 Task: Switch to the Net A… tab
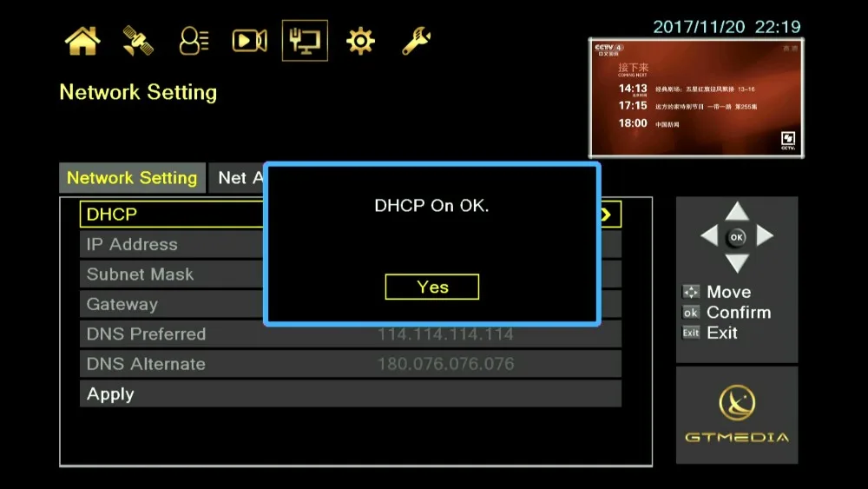(237, 178)
